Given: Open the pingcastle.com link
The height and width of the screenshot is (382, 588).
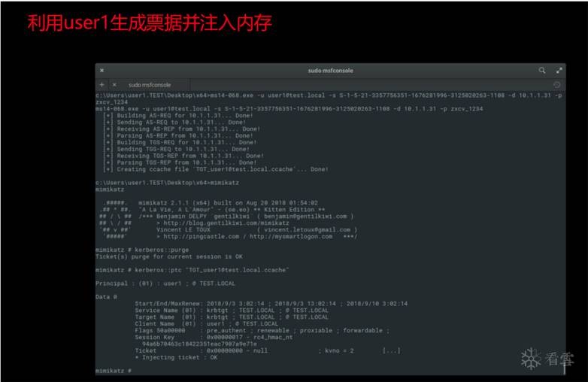Looking at the screenshot, I should (201, 237).
